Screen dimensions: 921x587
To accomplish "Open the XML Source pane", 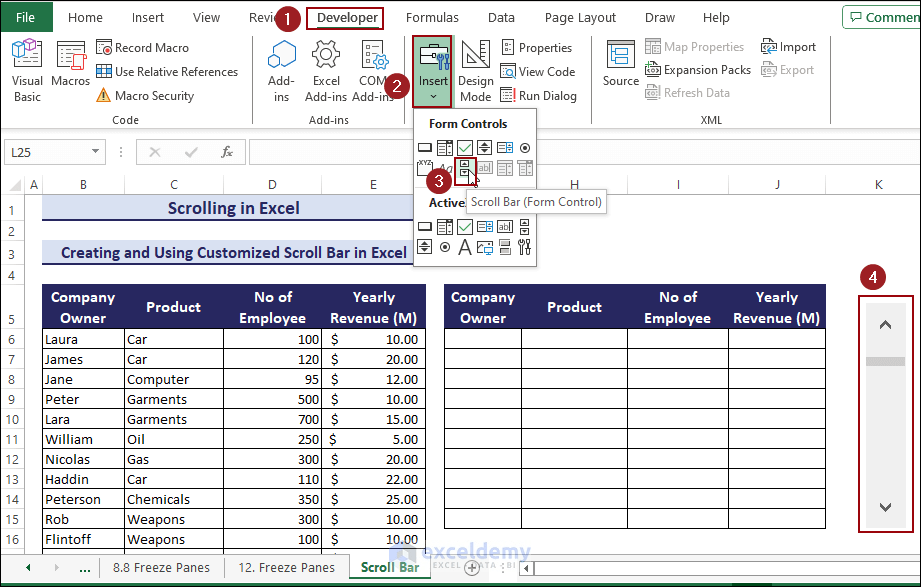I will pyautogui.click(x=620, y=62).
